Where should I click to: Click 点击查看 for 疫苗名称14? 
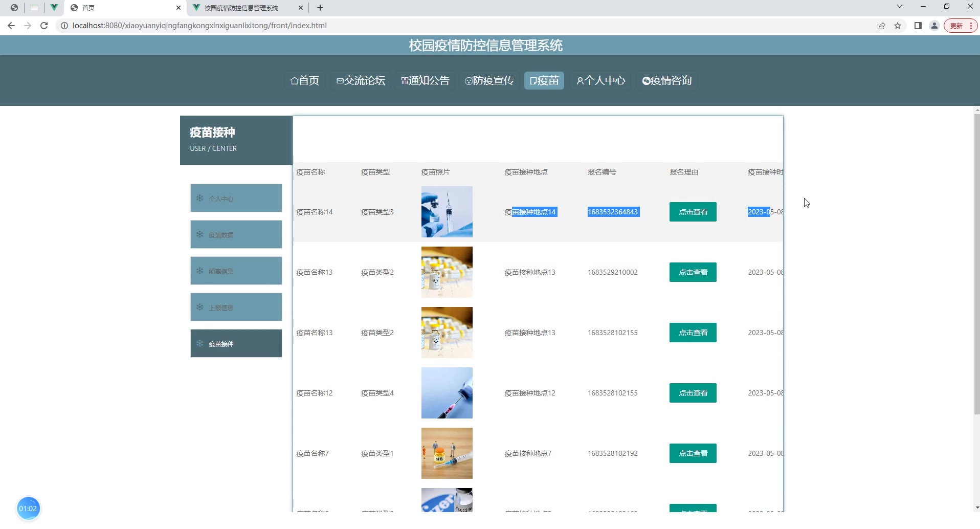pos(693,212)
